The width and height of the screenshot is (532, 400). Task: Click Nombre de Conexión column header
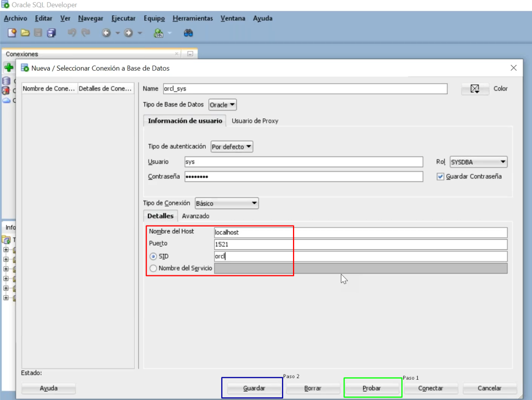click(49, 88)
